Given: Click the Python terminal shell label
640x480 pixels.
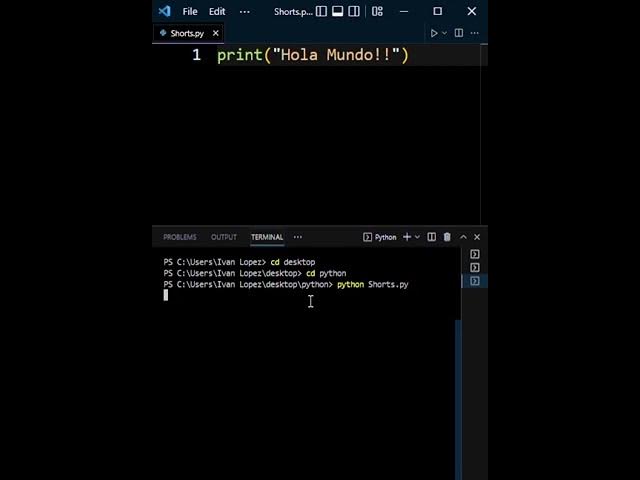Looking at the screenshot, I should (380, 237).
